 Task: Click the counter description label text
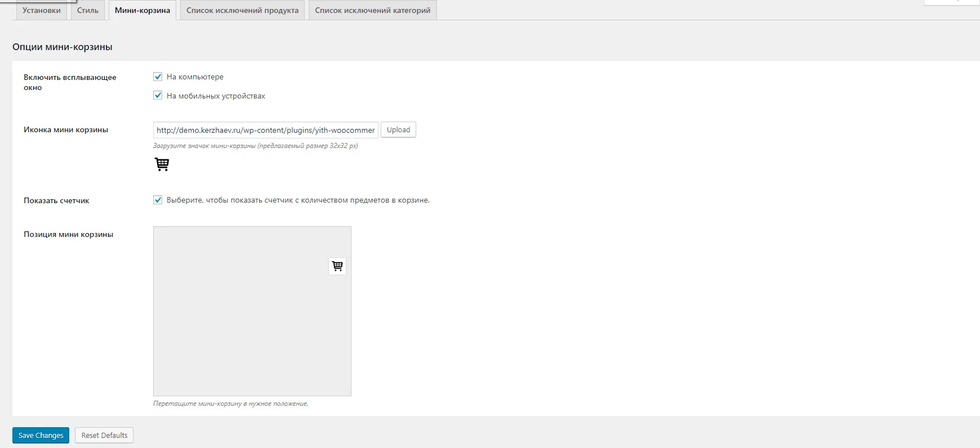coord(298,200)
